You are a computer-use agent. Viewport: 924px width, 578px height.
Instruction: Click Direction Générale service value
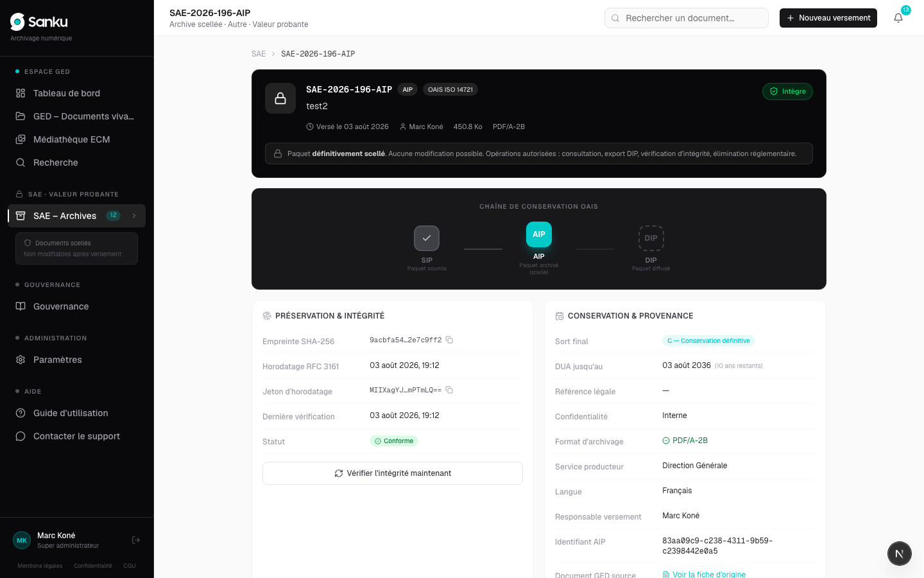pyautogui.click(x=695, y=466)
